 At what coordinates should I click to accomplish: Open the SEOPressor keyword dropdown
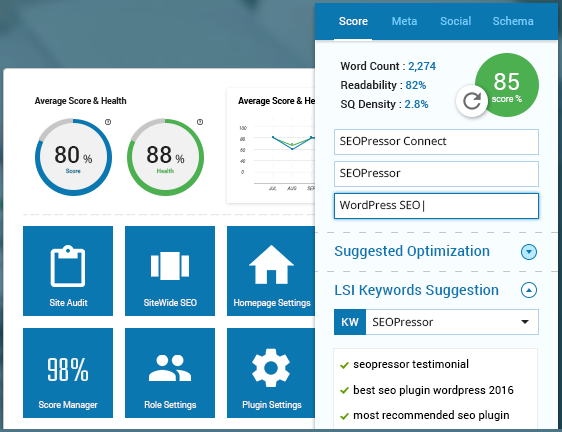point(452,322)
